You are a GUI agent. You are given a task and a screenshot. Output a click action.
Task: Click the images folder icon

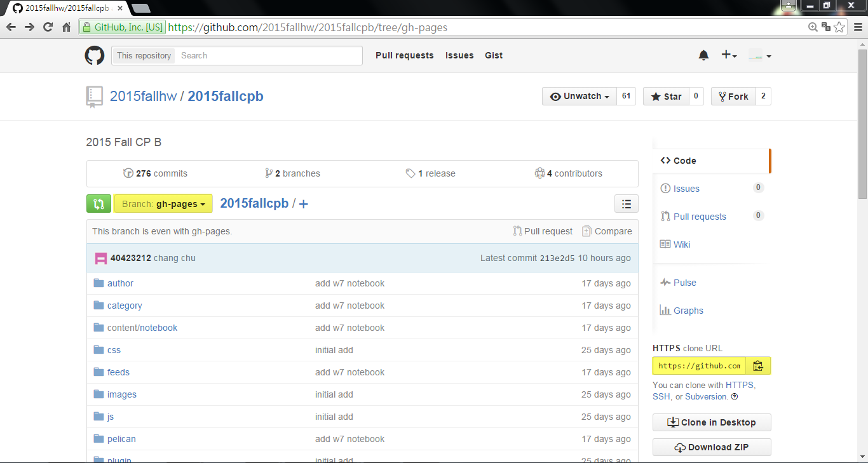pyautogui.click(x=98, y=394)
